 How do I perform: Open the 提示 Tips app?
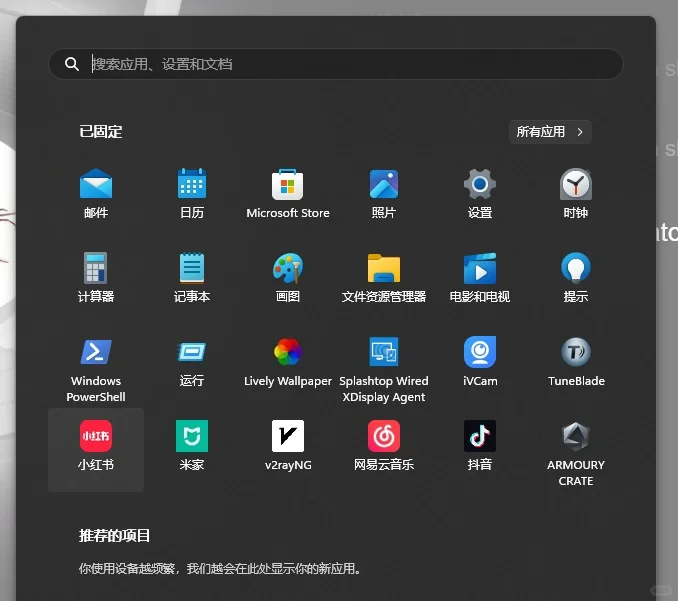coord(576,277)
